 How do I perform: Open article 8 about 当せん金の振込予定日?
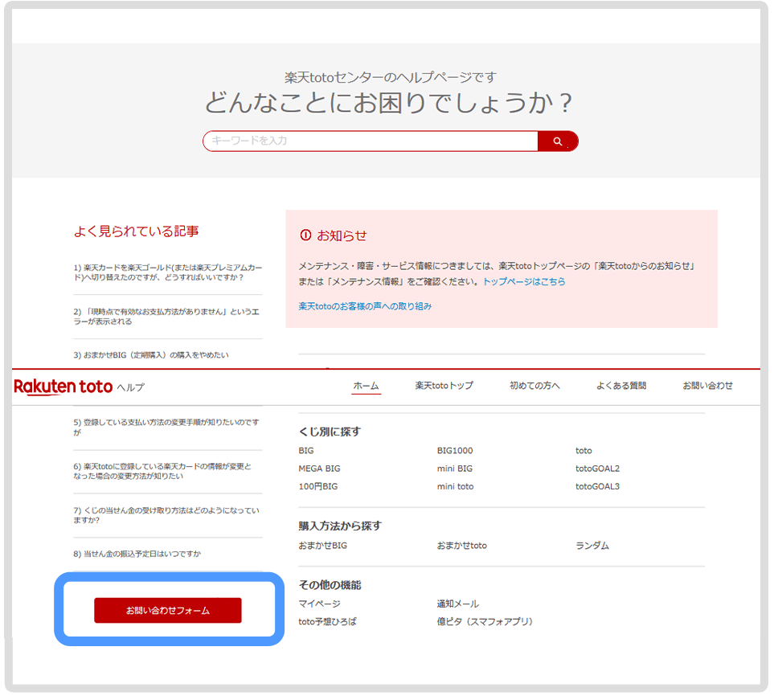[137, 554]
